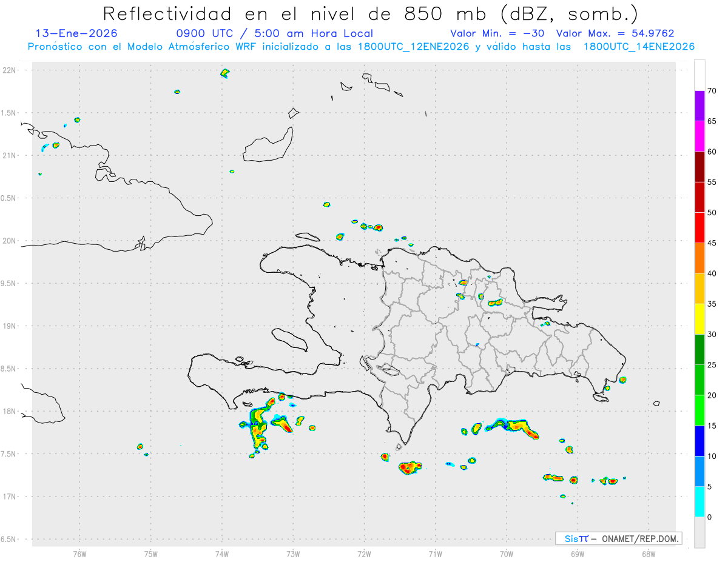Viewport: 728px width, 562px height.
Task: Click the '72W' longitude label
Action: 365,554
